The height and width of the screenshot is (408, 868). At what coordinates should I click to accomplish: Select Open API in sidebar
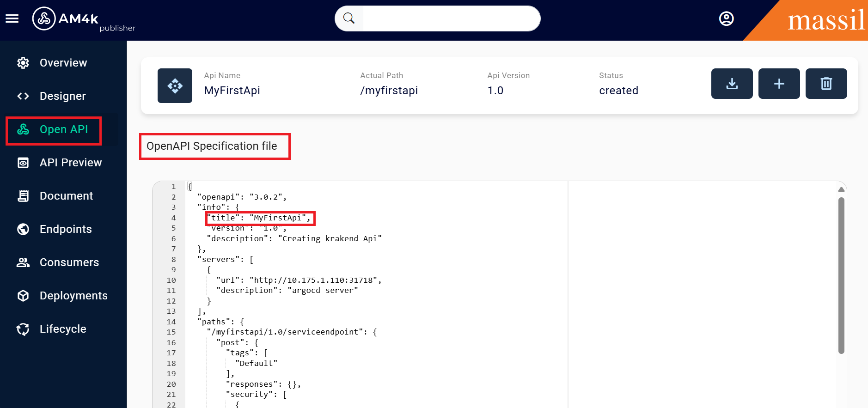tap(64, 129)
